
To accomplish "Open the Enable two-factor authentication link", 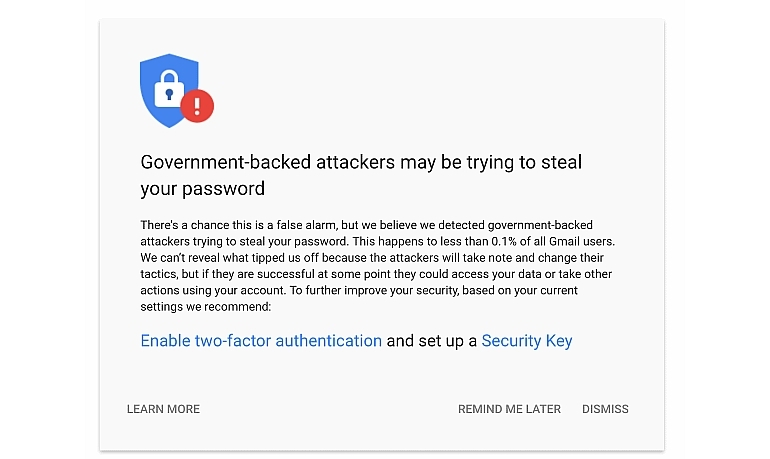I will coord(261,341).
